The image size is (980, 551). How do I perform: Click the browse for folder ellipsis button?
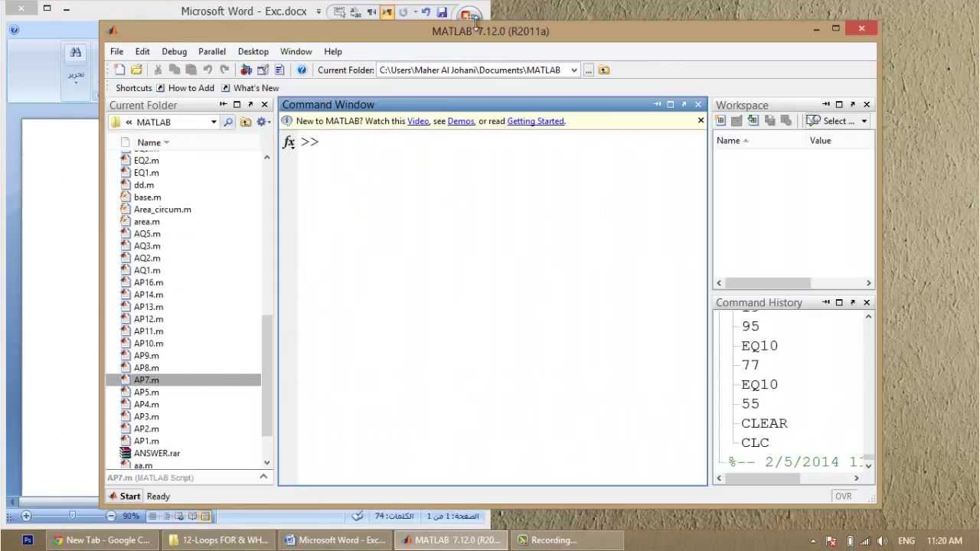[589, 70]
